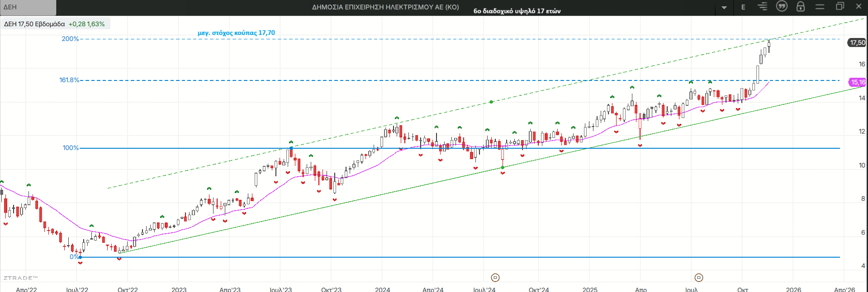Click the 100% Fibonacci level line label
The height and width of the screenshot is (292, 868).
(x=71, y=148)
